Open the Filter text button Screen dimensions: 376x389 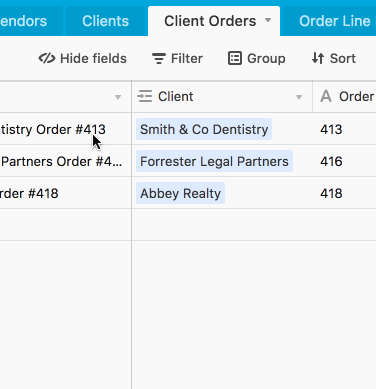click(187, 58)
